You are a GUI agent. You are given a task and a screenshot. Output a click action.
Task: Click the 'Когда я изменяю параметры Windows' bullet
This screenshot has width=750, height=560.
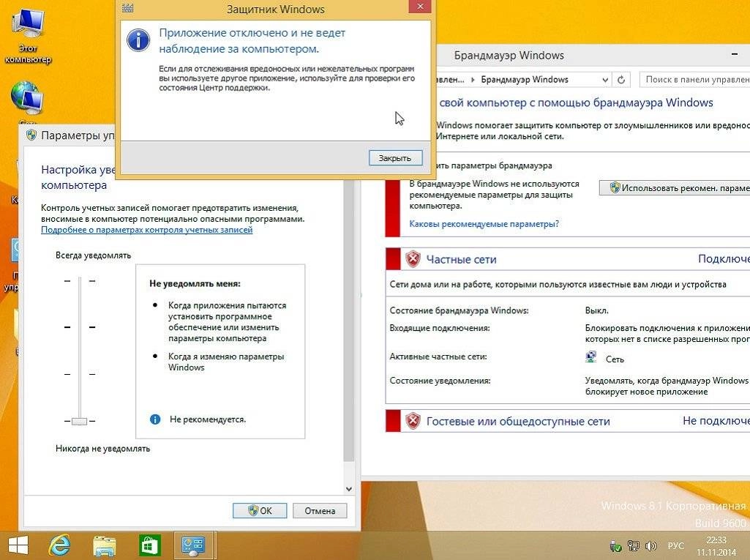(x=226, y=362)
